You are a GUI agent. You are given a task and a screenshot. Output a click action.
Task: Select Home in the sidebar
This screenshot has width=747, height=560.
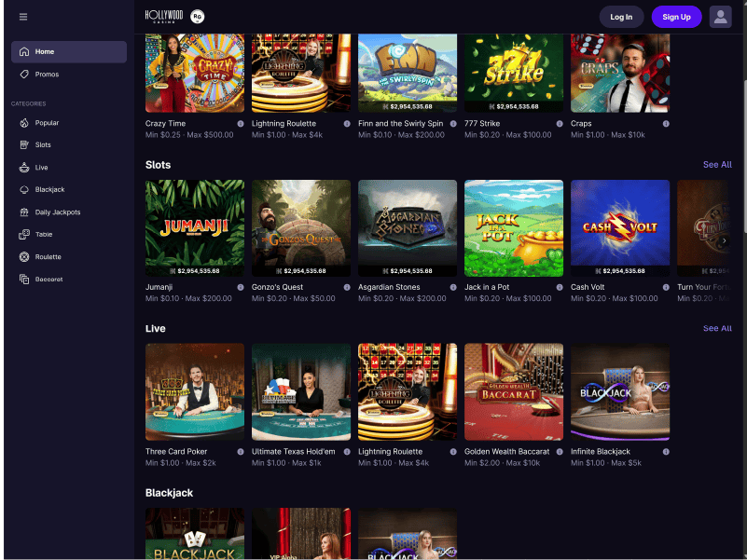(x=69, y=51)
